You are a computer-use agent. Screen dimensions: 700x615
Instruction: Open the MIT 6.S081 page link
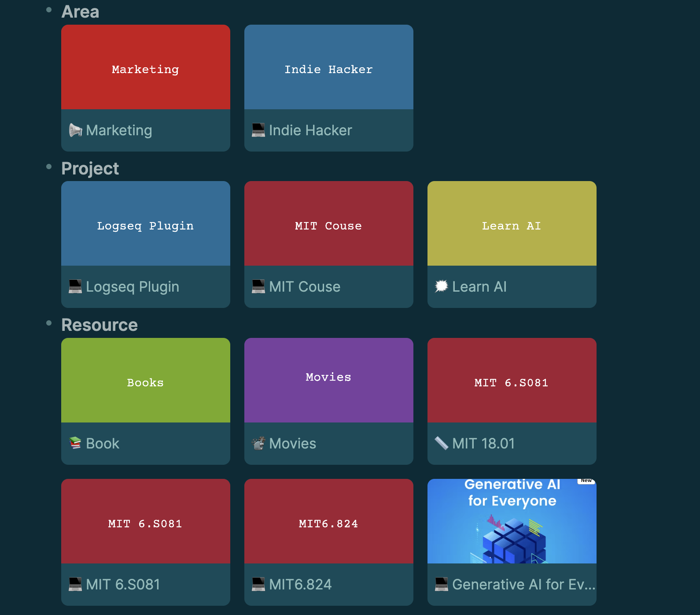tap(123, 584)
